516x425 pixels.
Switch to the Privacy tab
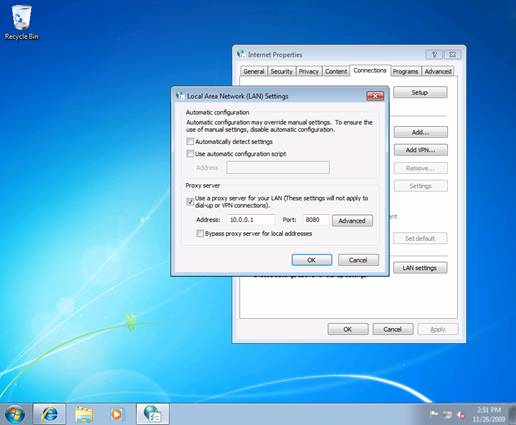pos(309,71)
